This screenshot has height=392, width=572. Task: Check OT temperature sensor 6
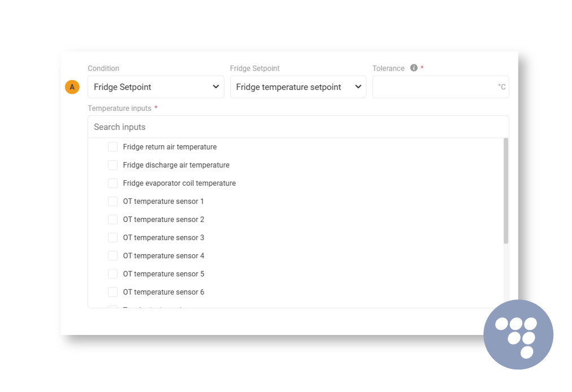point(113,292)
